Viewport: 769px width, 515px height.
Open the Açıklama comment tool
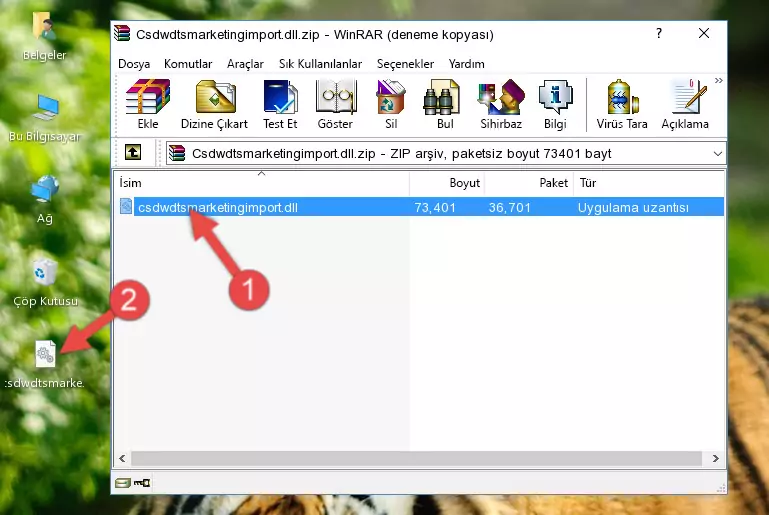coord(685,104)
